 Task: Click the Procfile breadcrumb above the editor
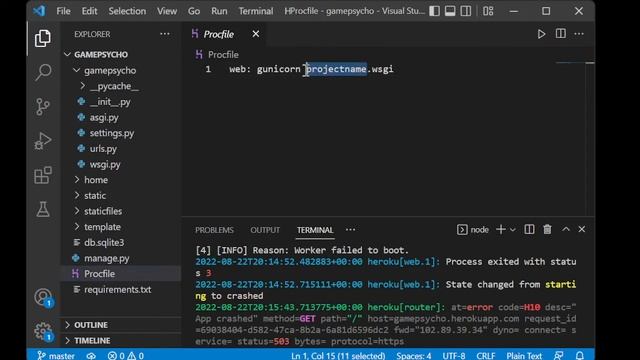click(x=218, y=54)
